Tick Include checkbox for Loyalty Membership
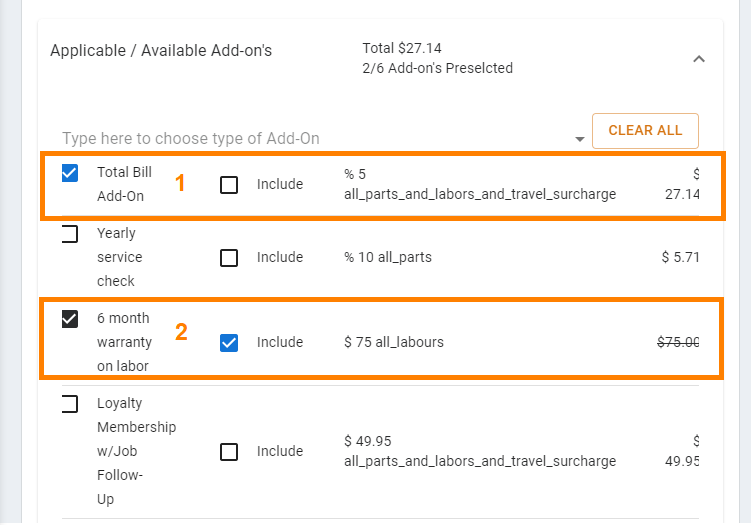 tap(229, 452)
